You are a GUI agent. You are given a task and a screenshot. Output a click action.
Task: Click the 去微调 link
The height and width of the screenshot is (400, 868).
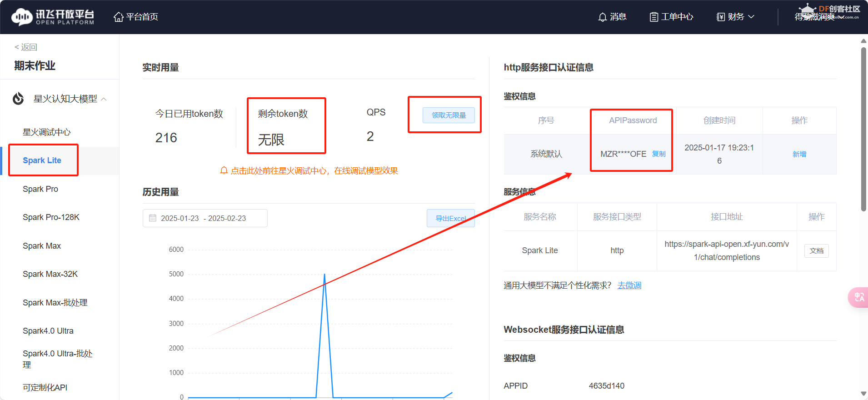629,285
